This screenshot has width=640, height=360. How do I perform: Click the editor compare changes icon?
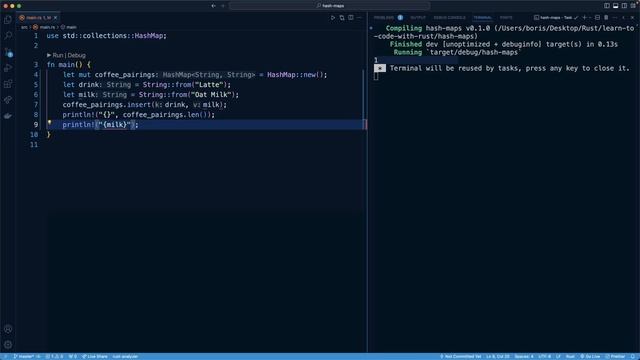point(342,18)
